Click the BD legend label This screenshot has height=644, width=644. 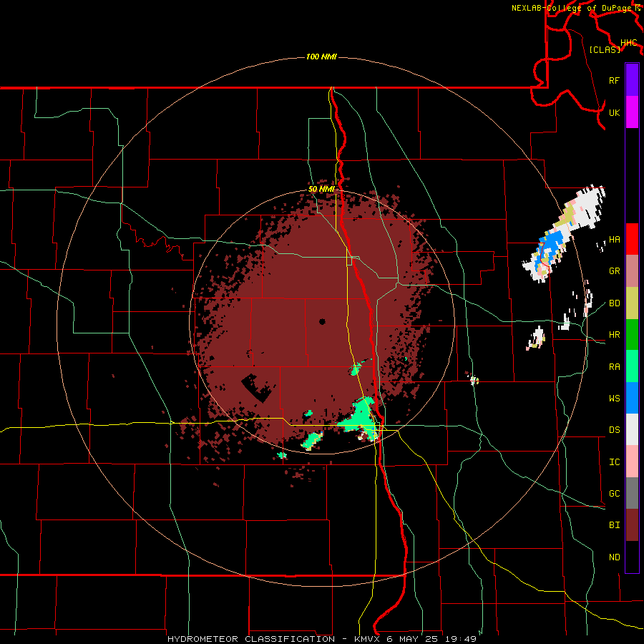[x=614, y=303]
